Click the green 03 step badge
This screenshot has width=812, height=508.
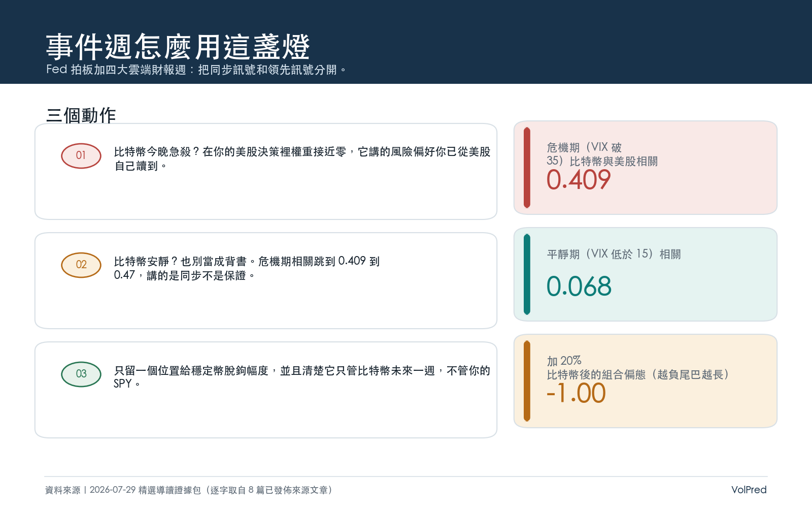[81, 374]
